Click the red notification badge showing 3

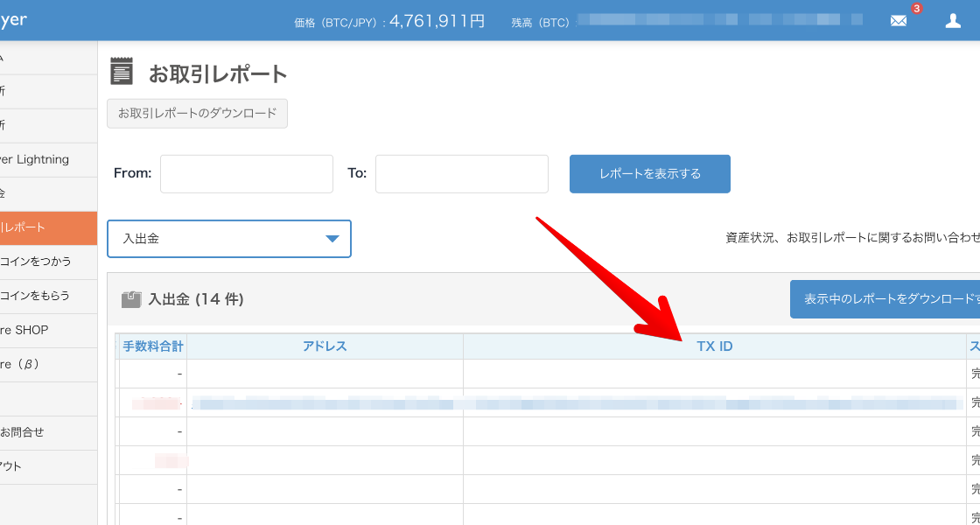coord(916,9)
